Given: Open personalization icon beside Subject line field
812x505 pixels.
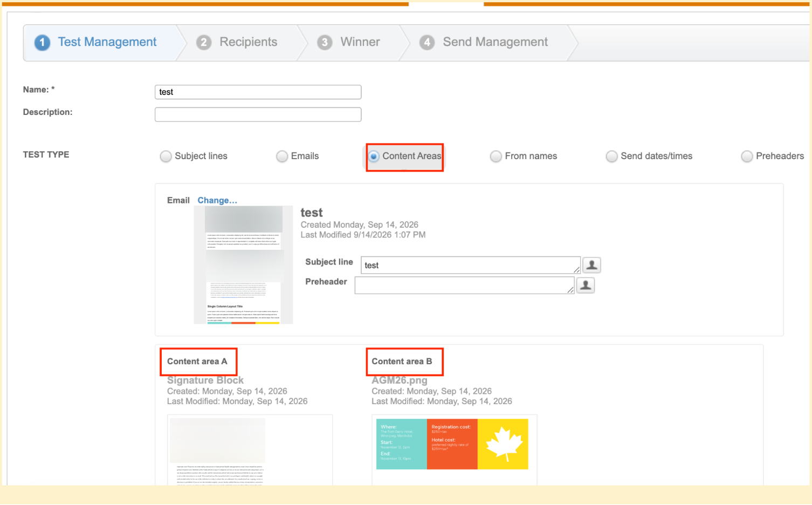Looking at the screenshot, I should pyautogui.click(x=591, y=265).
